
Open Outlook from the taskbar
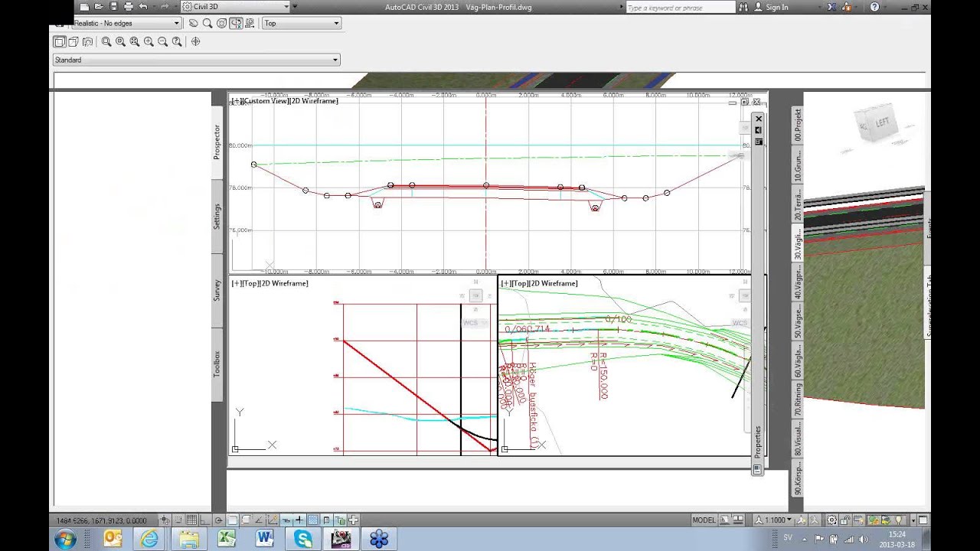tap(113, 540)
